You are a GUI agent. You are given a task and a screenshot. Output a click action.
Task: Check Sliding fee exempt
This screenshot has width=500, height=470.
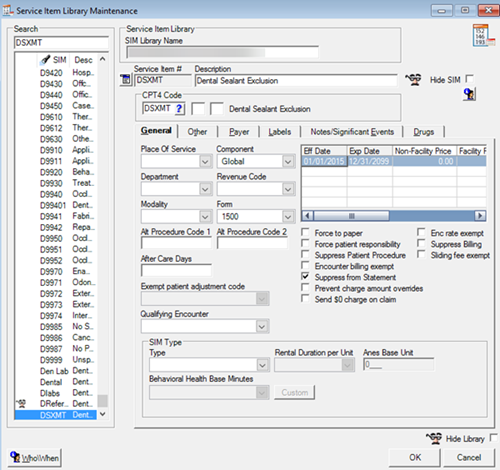pos(421,254)
